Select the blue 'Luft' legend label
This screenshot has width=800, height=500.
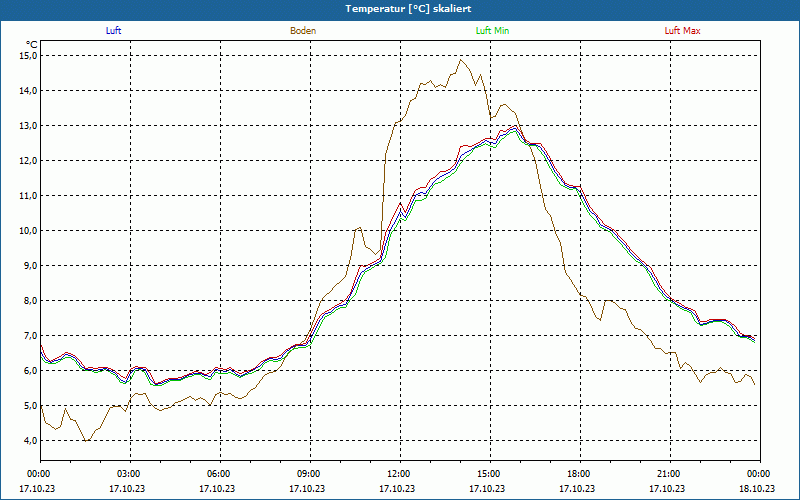click(113, 31)
